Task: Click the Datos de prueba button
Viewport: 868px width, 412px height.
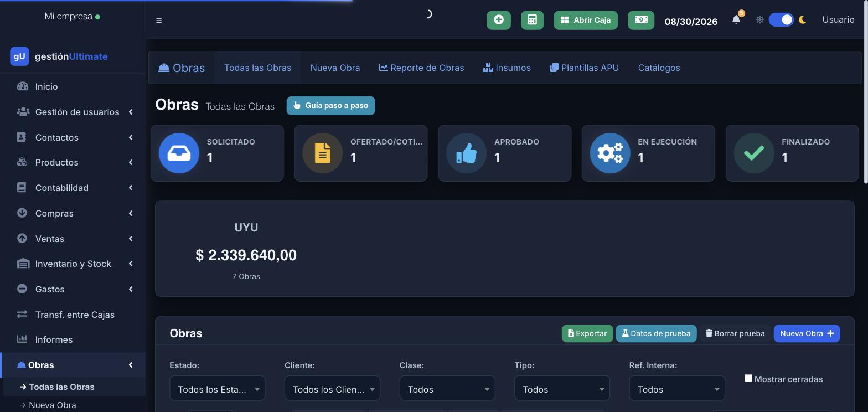Action: (x=656, y=333)
